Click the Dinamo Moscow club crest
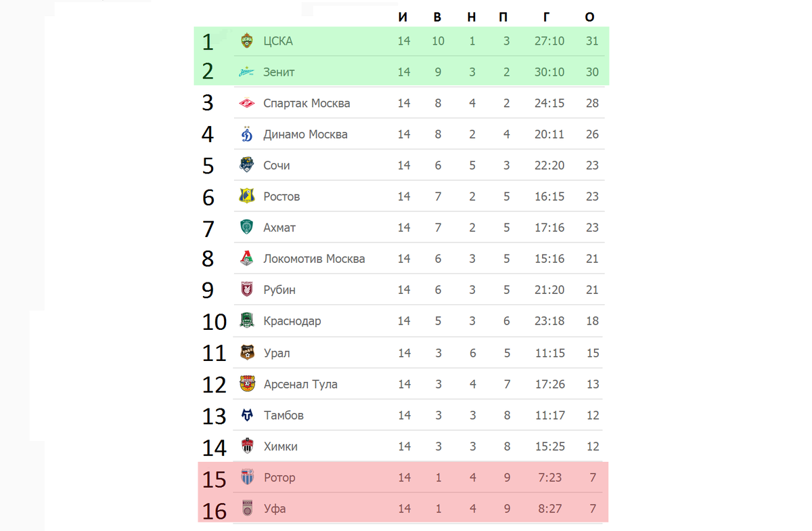 247,134
